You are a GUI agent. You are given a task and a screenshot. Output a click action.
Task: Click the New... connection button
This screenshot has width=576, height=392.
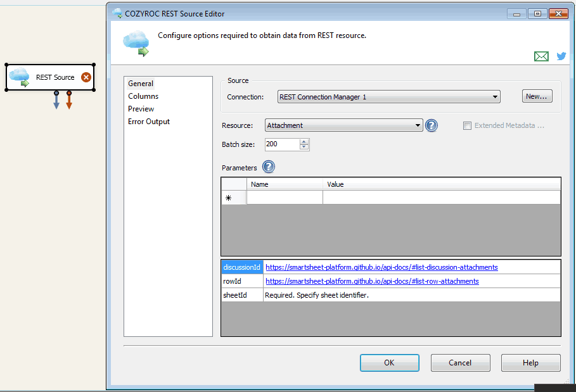(x=537, y=96)
